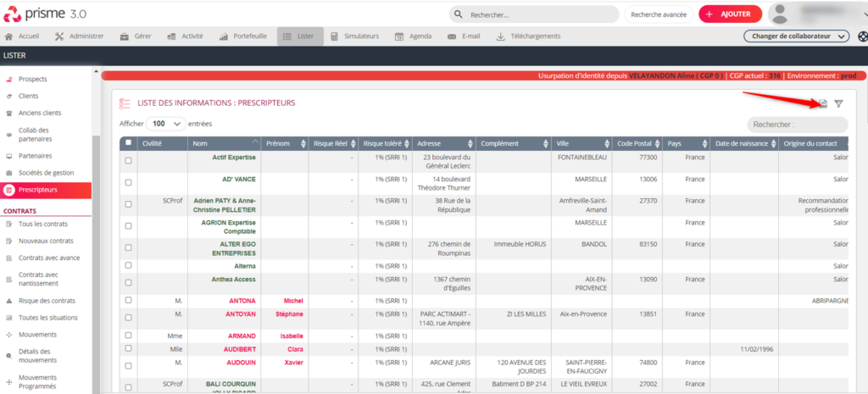Image resolution: width=868 pixels, height=394 pixels.
Task: Expand the Changer de collaborateur dropdown
Action: (x=796, y=36)
